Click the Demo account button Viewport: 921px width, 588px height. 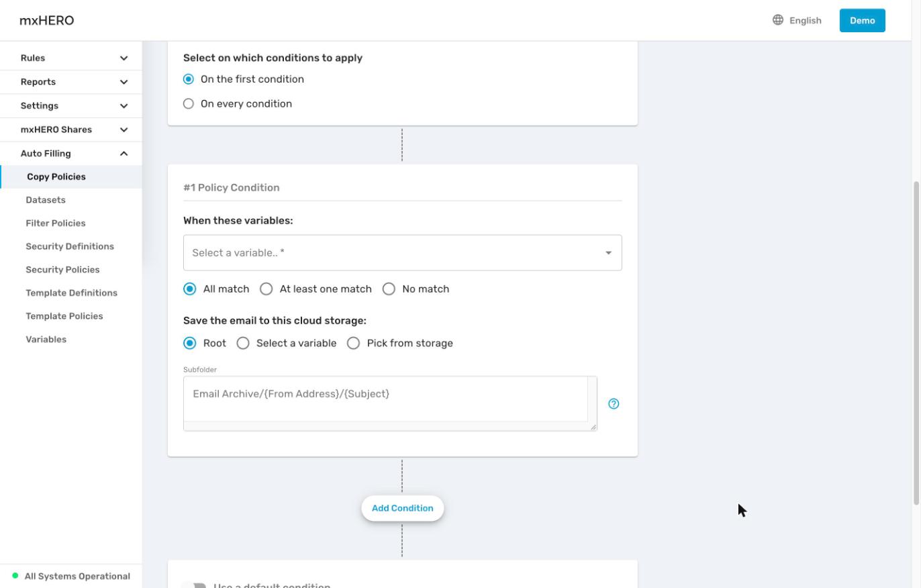coord(863,20)
